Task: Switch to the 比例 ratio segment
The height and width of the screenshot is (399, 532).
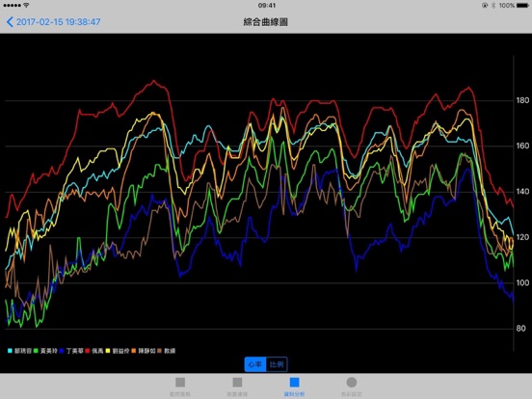Action: pos(277,364)
